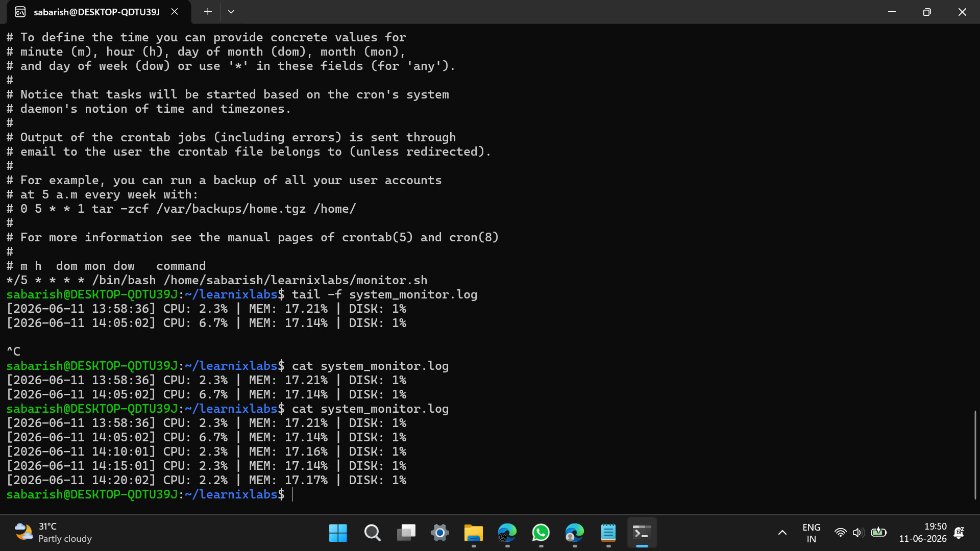Screen dimensions: 980x551
Task: Select the sabarish@DESKTOP-QDTU39J terminal tab
Action: coord(99,12)
